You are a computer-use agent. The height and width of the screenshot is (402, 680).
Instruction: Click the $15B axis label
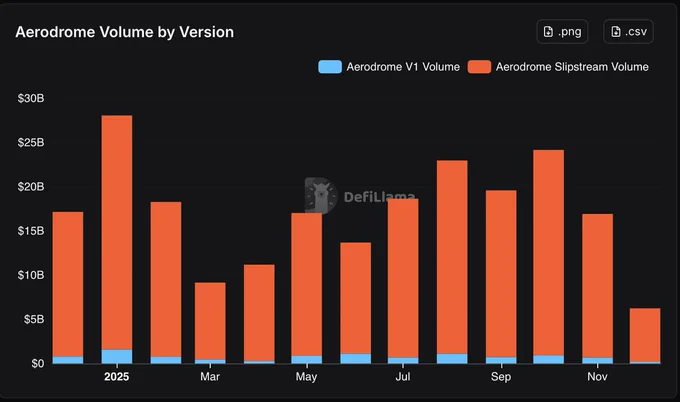click(x=31, y=231)
